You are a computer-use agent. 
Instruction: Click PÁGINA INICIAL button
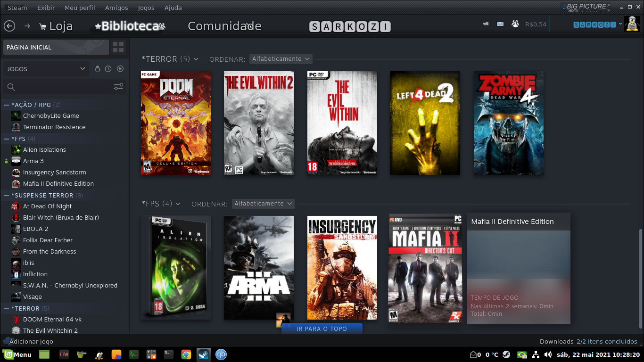[56, 47]
